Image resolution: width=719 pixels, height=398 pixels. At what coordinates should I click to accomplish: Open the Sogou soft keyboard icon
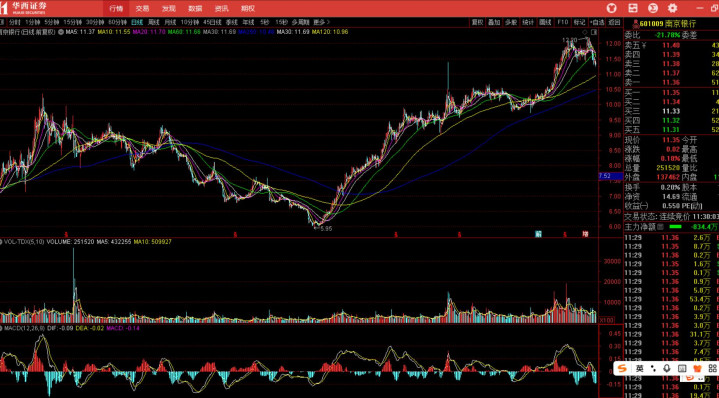pos(682,368)
